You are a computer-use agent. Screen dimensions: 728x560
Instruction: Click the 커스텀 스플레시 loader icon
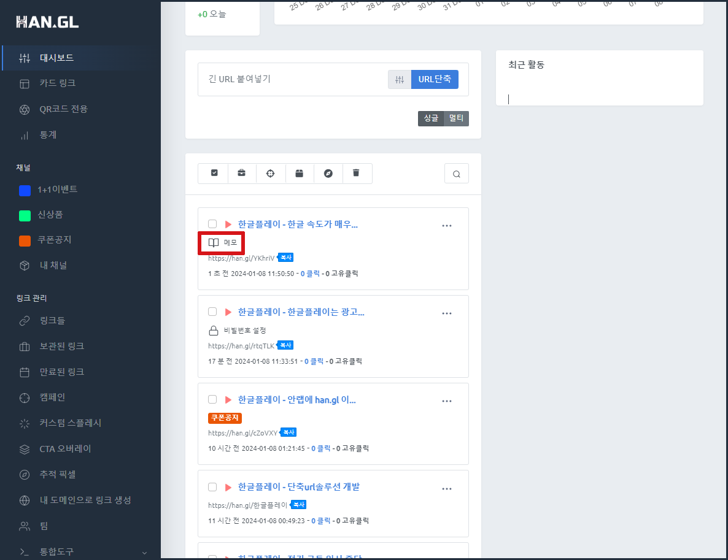(x=25, y=423)
